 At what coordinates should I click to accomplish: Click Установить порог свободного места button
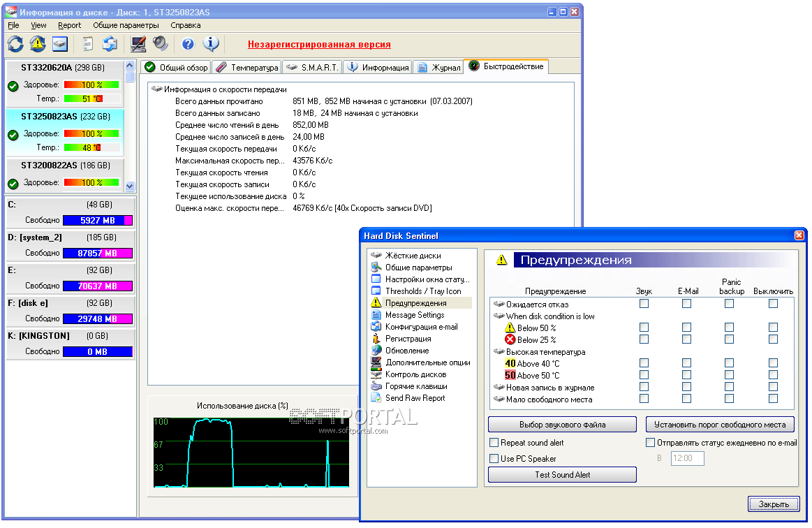coord(720,425)
